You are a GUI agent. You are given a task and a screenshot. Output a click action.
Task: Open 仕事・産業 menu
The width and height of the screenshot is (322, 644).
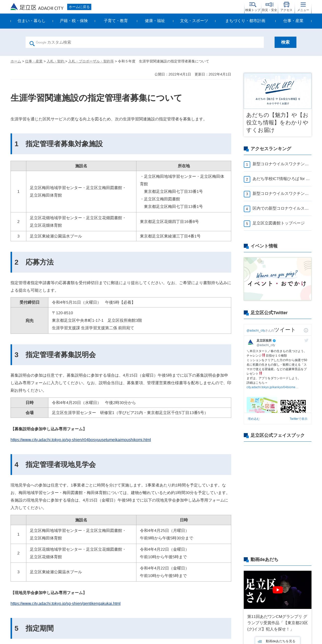pos(293,21)
